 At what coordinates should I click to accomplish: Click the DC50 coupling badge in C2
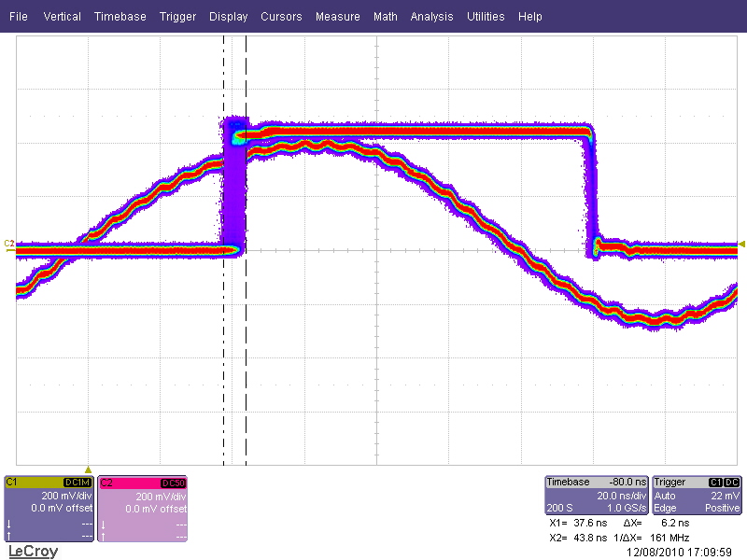(x=173, y=483)
